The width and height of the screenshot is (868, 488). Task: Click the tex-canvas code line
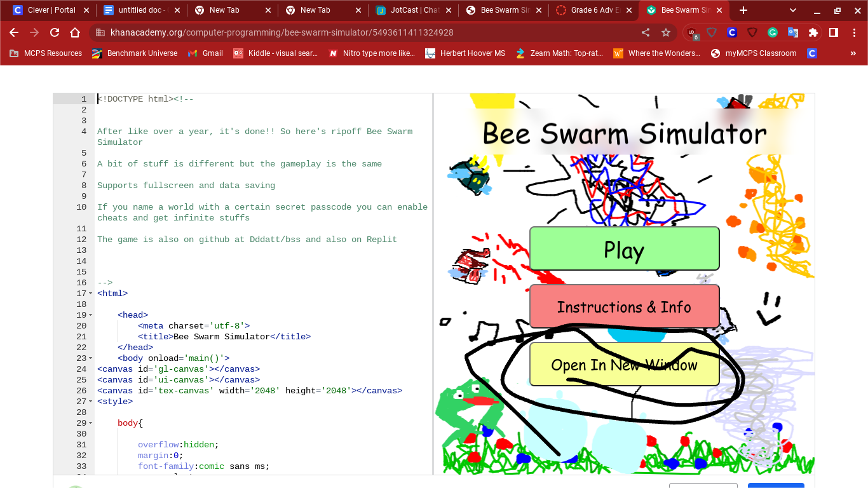tap(250, 391)
